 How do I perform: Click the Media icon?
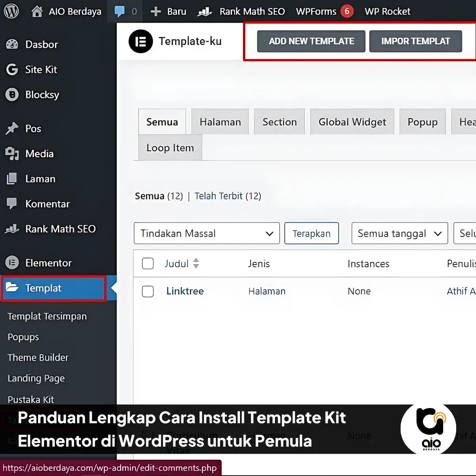pyautogui.click(x=12, y=154)
